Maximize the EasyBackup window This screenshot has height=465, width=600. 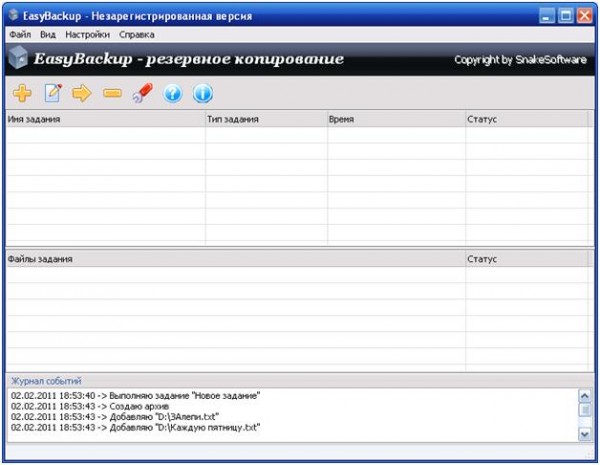click(566, 16)
